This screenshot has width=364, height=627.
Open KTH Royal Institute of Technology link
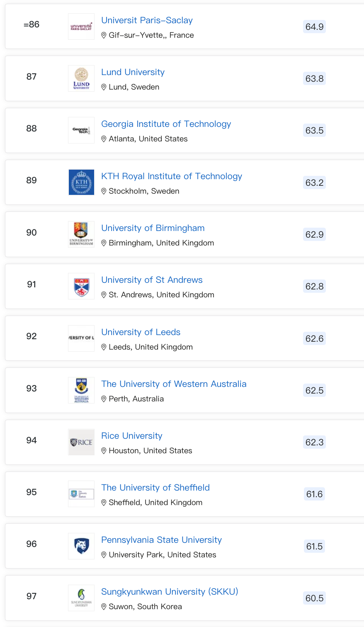(x=172, y=176)
